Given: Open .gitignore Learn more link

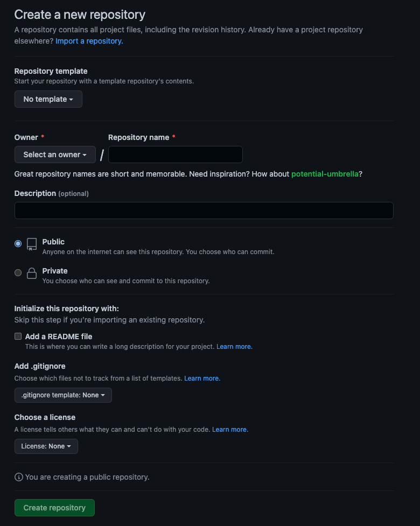Looking at the screenshot, I should pyautogui.click(x=202, y=378).
